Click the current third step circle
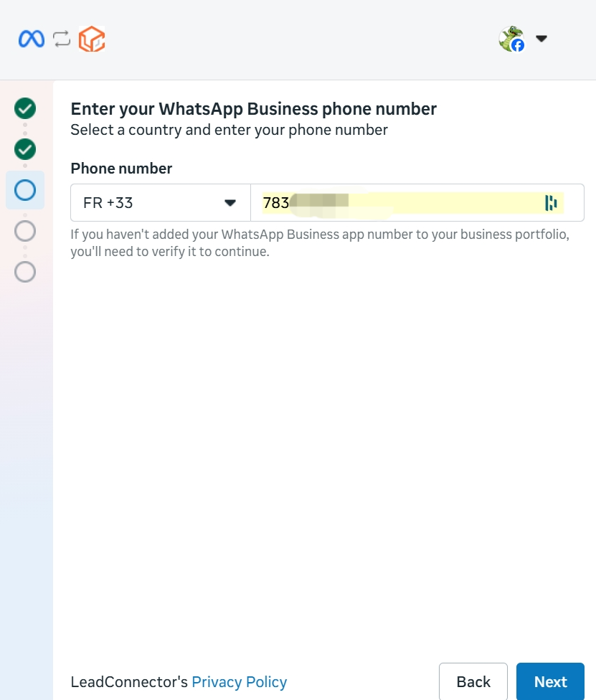 25,190
